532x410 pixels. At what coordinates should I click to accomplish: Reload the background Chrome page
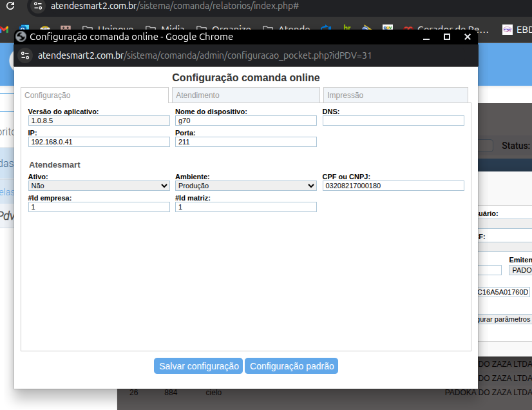tap(10, 6)
